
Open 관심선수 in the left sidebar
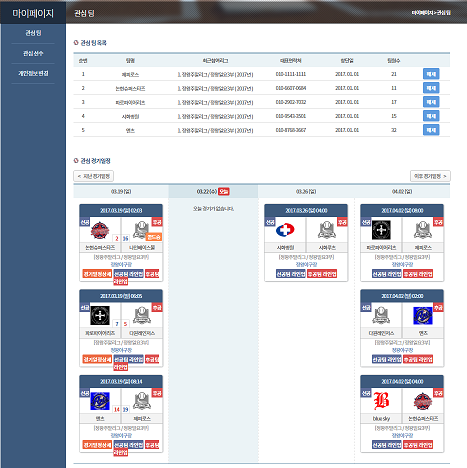33,53
